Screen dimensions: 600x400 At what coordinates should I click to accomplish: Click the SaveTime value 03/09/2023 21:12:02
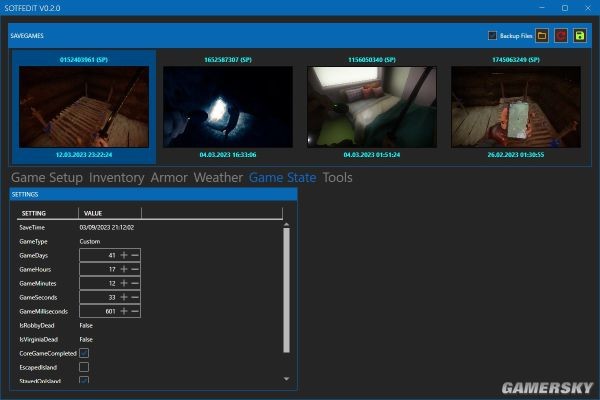pos(107,227)
